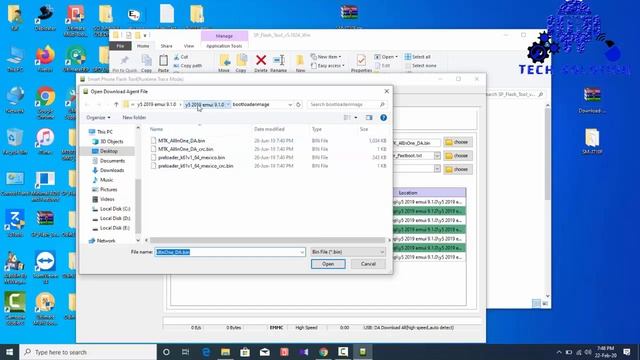
Task: Toggle preview pane in file dialog
Action: coord(369,118)
